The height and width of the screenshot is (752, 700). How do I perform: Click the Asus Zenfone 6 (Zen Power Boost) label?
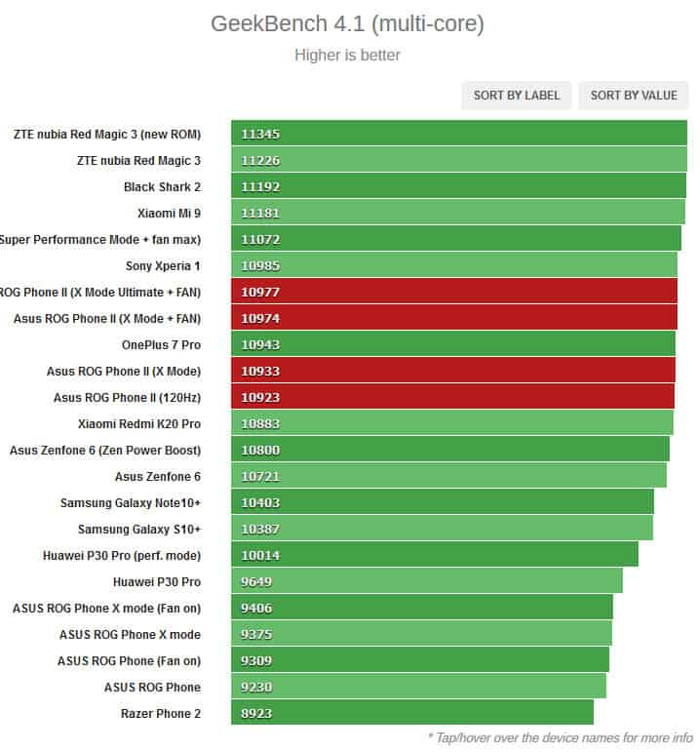coord(105,451)
